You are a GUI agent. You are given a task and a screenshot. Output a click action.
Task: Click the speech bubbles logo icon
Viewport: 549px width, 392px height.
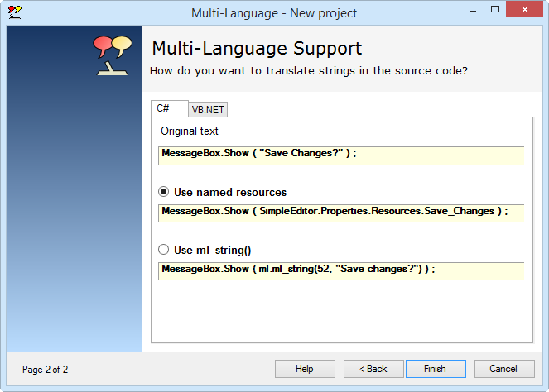tap(113, 56)
